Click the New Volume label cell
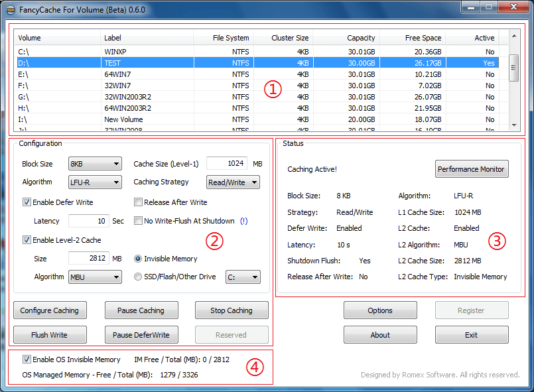Screen dimensions: 534x392 pos(123,119)
